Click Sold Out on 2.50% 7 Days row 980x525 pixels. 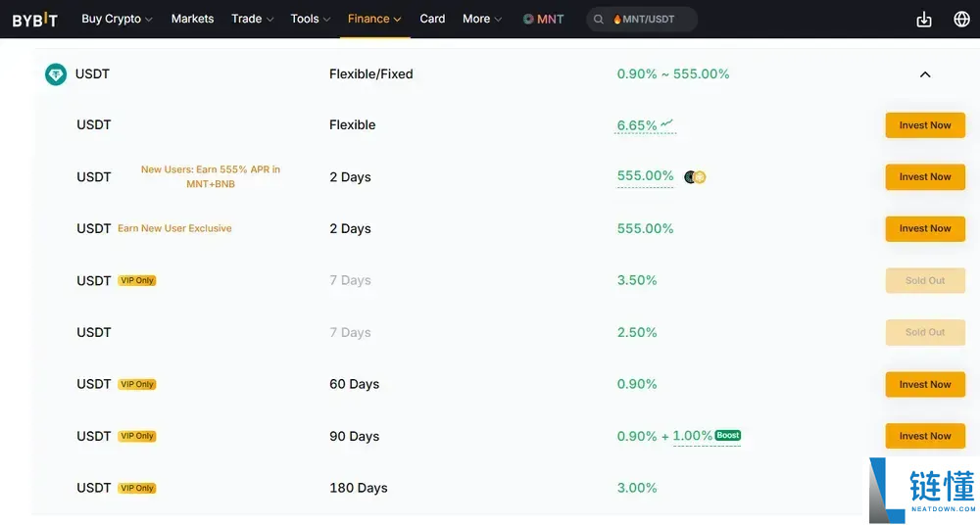(925, 332)
